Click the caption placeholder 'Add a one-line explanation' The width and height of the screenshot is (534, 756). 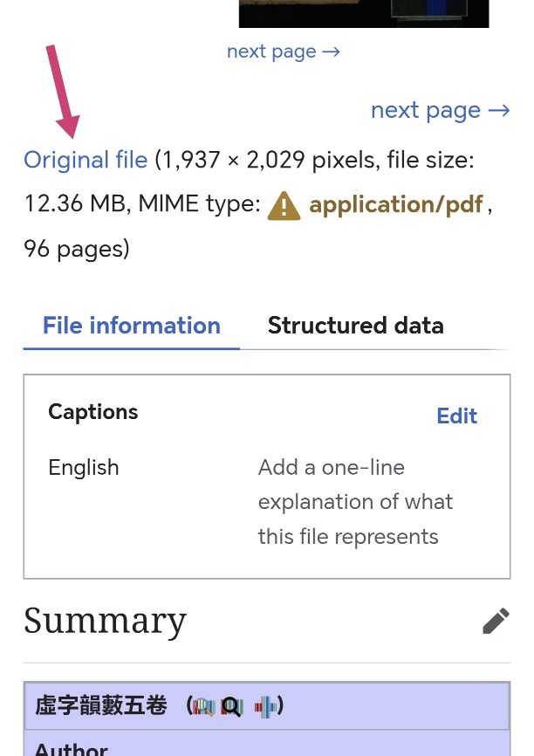pyautogui.click(x=355, y=502)
